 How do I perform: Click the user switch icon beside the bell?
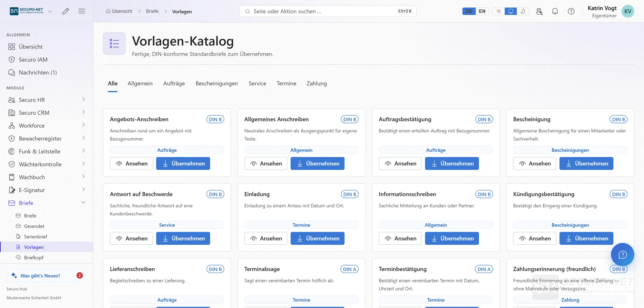[x=539, y=11]
